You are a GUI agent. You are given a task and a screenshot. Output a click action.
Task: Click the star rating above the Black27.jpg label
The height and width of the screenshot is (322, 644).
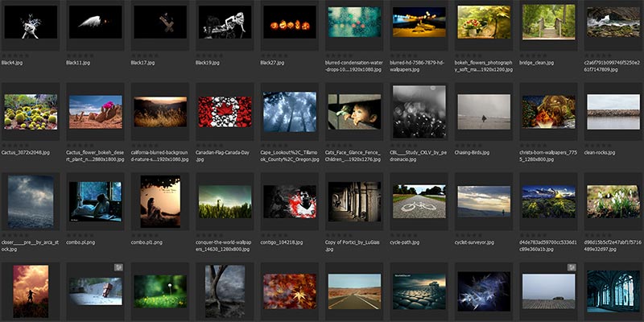coord(275,56)
